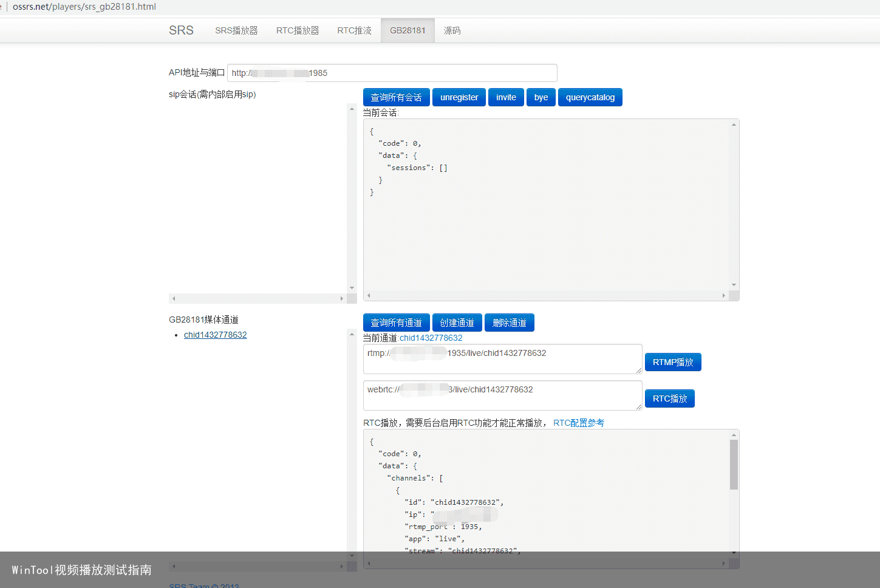
Task: Click webrtc text area resize handle
Action: 639,407
